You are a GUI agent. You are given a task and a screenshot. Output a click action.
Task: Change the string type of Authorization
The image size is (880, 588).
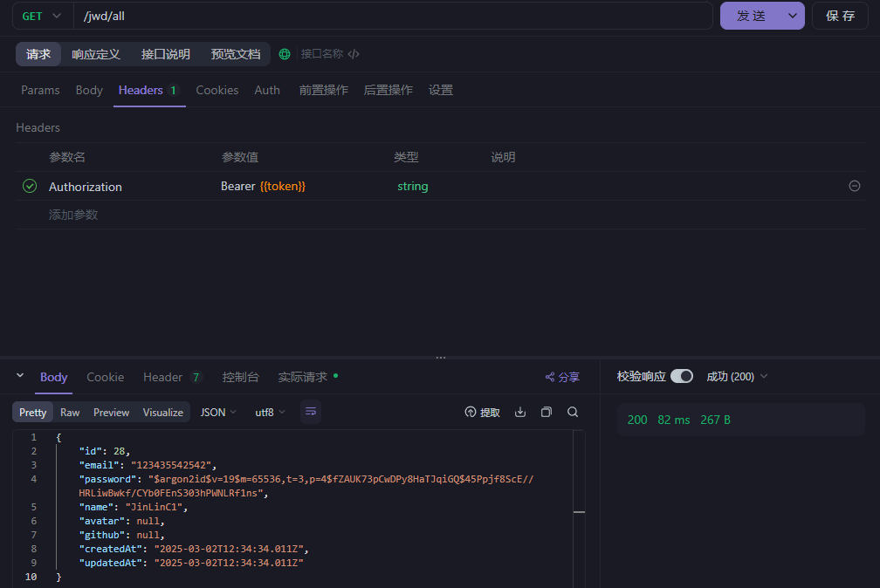pos(412,187)
